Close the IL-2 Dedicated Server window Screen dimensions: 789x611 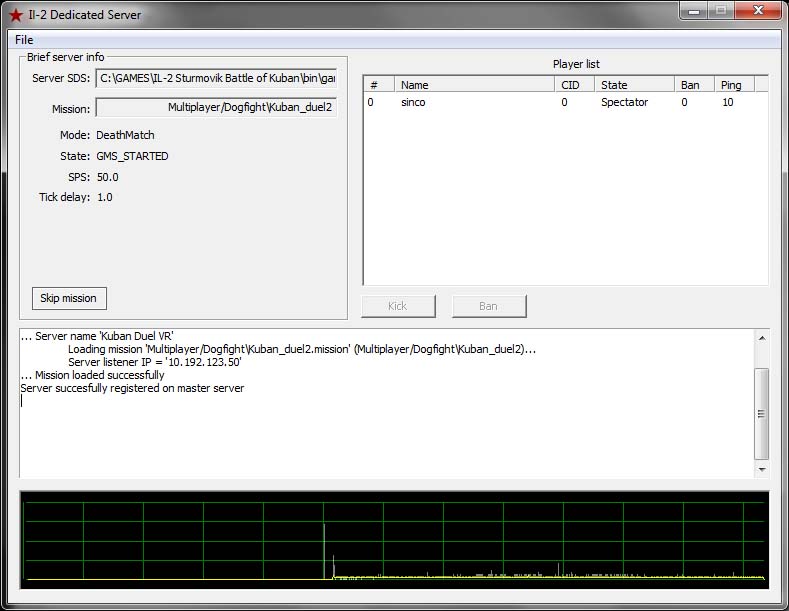[758, 11]
